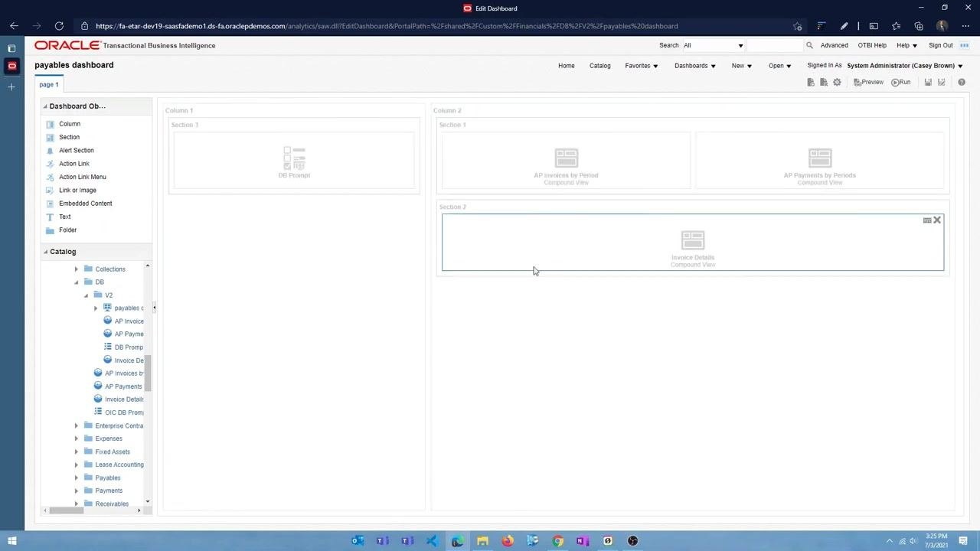Open Firefox from the taskbar
Screen dimensions: 980x551
click(x=508, y=541)
